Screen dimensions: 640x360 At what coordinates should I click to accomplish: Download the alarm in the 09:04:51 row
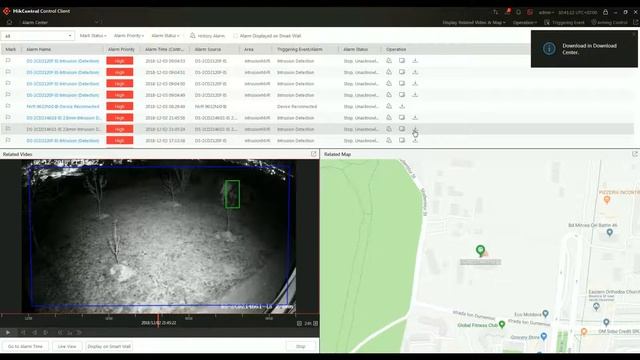[x=415, y=72]
